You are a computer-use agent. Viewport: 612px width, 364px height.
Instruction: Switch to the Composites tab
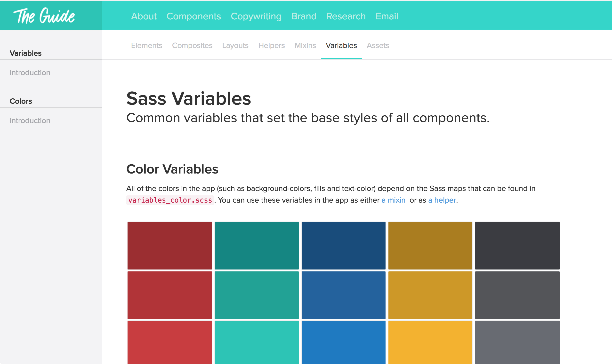(x=192, y=45)
